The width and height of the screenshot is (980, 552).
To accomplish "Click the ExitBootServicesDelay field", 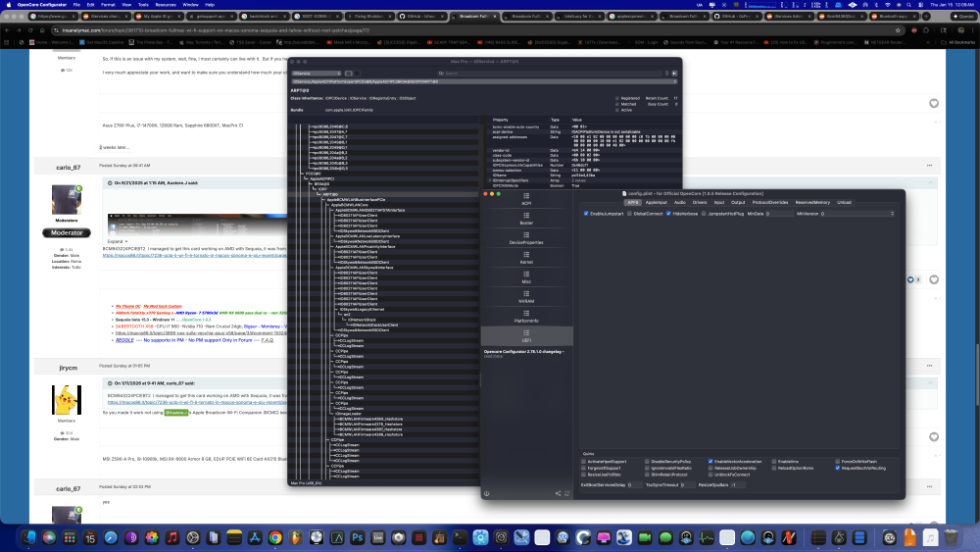I will [634, 485].
